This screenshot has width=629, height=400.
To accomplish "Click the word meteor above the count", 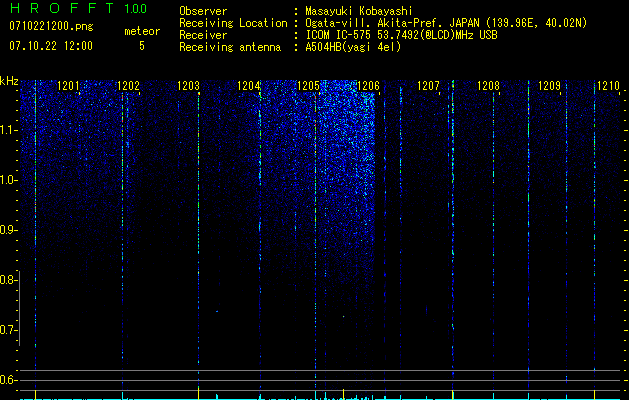I will point(142,31).
